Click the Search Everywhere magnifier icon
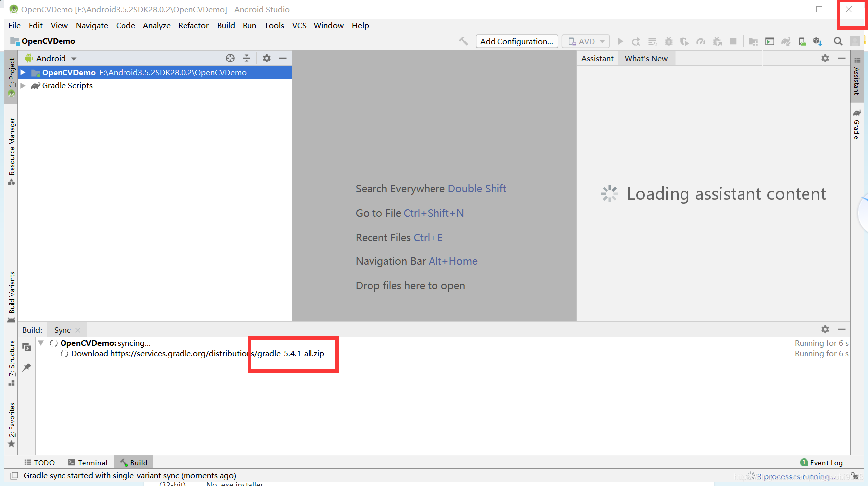Screen dimensions: 868x486 pyautogui.click(x=838, y=41)
